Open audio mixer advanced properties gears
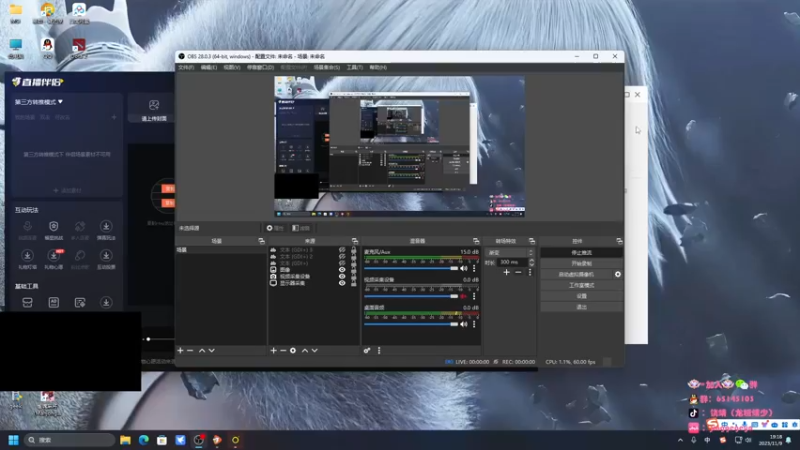 click(367, 351)
